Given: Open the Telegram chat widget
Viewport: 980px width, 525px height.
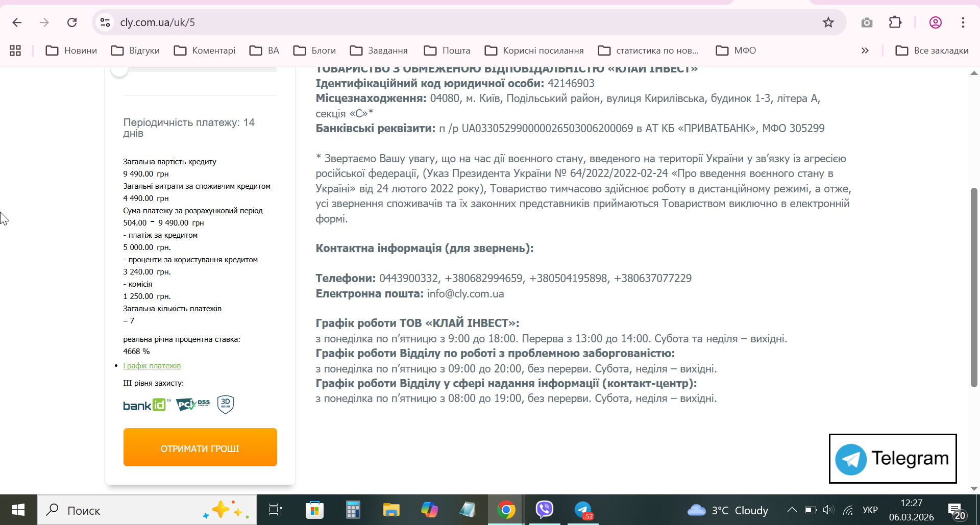Looking at the screenshot, I should pos(893,459).
